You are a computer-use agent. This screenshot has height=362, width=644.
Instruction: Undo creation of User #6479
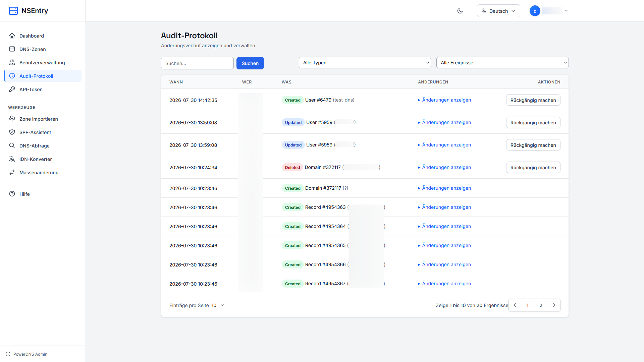533,100
